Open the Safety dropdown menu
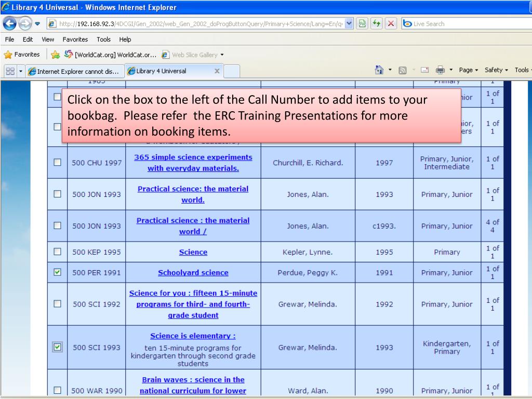 click(496, 70)
